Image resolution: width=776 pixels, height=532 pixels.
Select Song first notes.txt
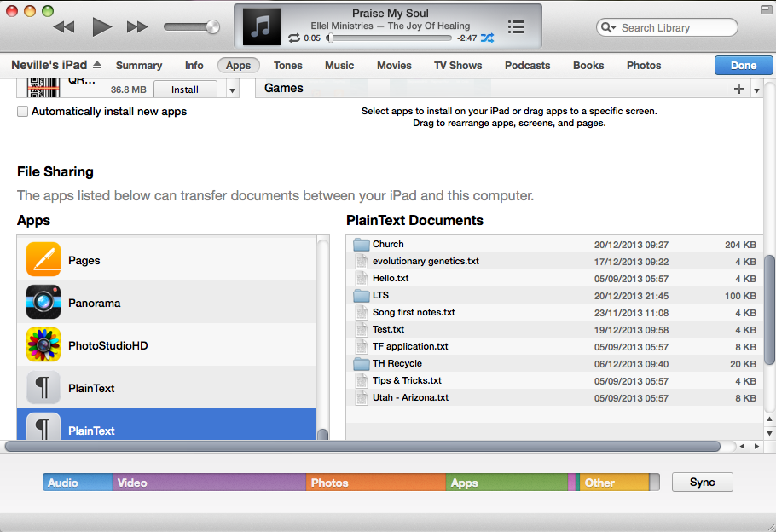tap(555, 312)
